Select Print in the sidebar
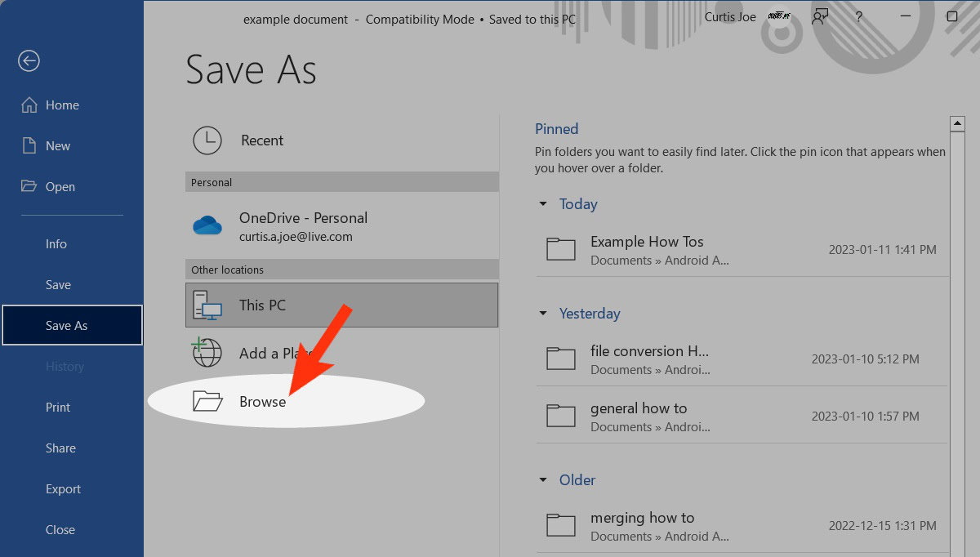980x557 pixels. 58,408
